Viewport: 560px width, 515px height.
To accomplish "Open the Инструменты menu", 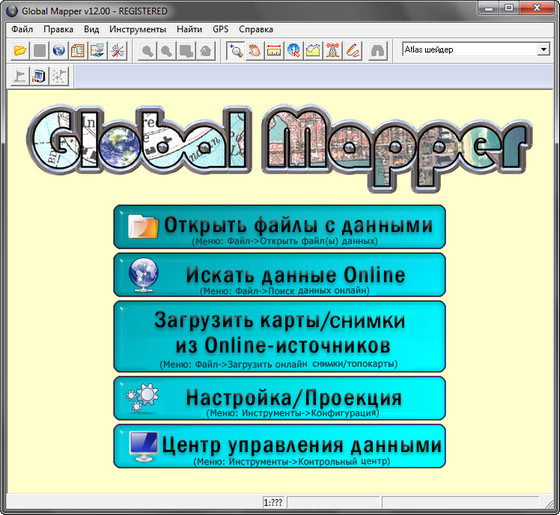I will click(x=138, y=29).
